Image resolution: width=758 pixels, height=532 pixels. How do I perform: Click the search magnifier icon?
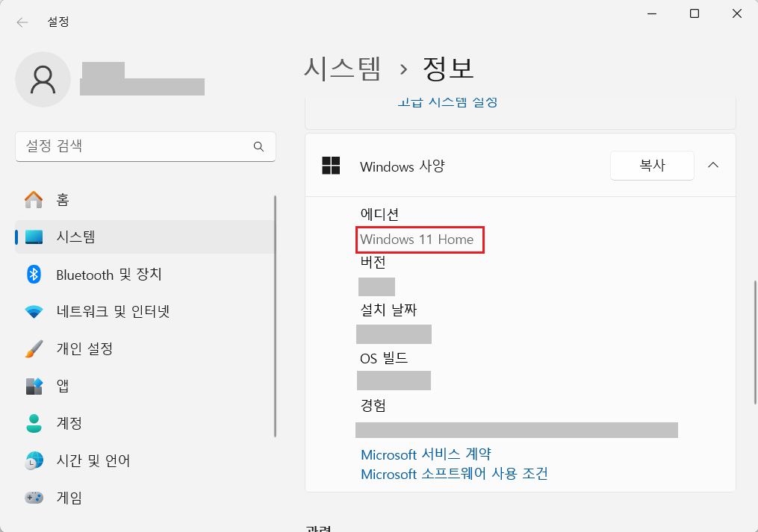pyautogui.click(x=258, y=146)
